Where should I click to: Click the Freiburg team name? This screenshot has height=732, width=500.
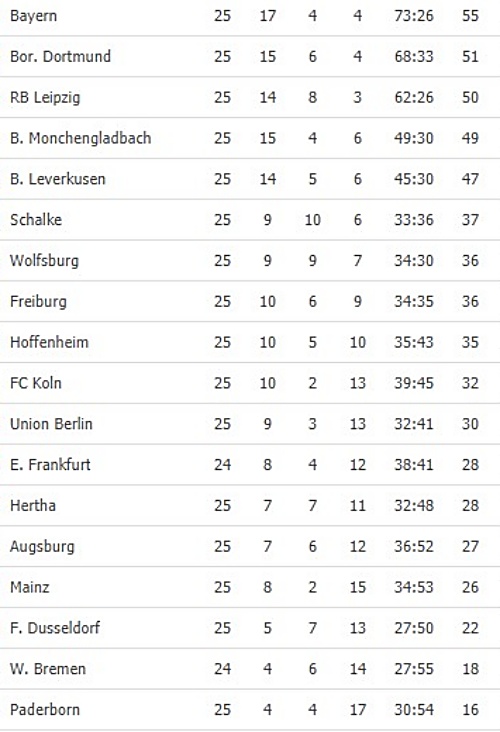point(38,302)
